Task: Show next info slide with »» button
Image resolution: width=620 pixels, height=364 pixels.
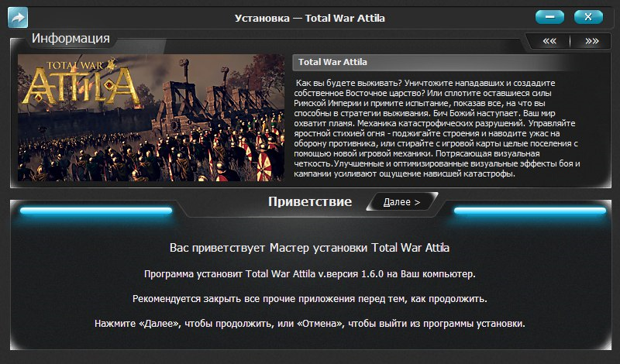Action: [591, 41]
